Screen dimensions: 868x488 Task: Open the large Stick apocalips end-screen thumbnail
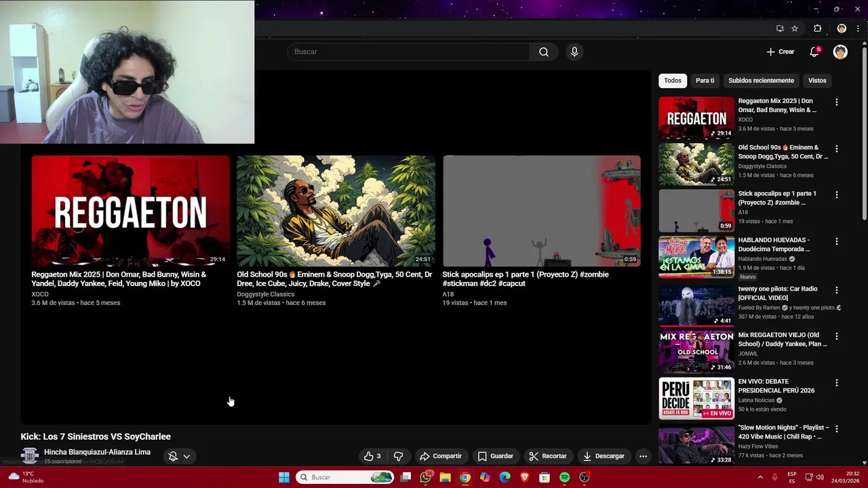[541, 211]
